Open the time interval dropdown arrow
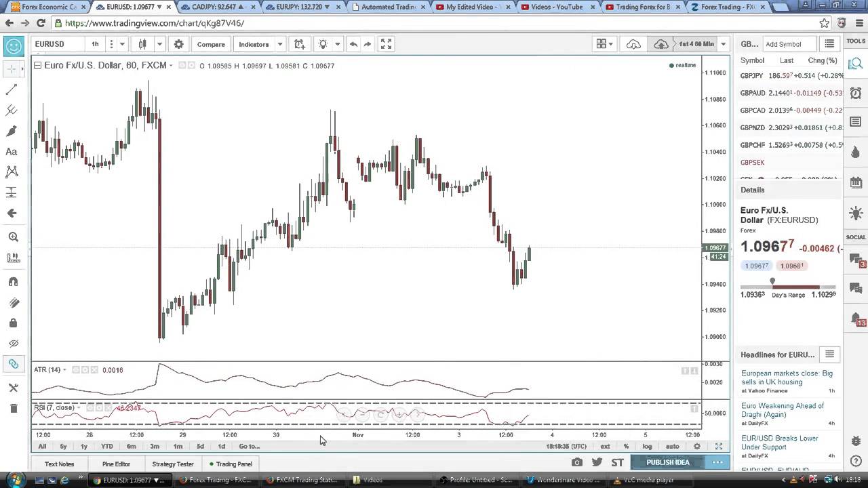 pyautogui.click(x=122, y=44)
